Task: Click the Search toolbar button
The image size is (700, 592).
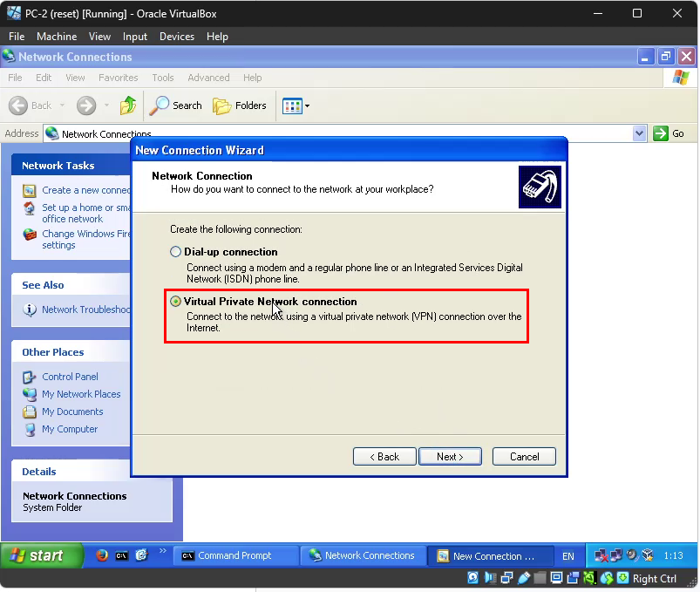Action: click(x=175, y=105)
